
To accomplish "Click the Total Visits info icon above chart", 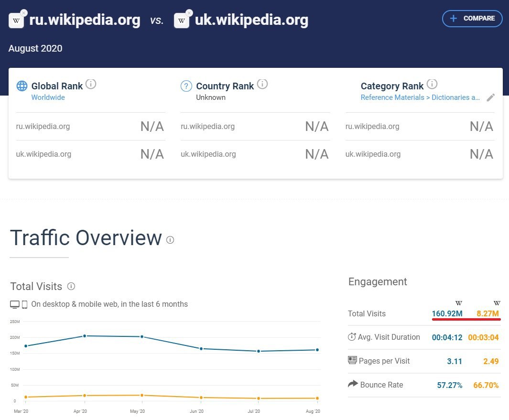I will (71, 286).
